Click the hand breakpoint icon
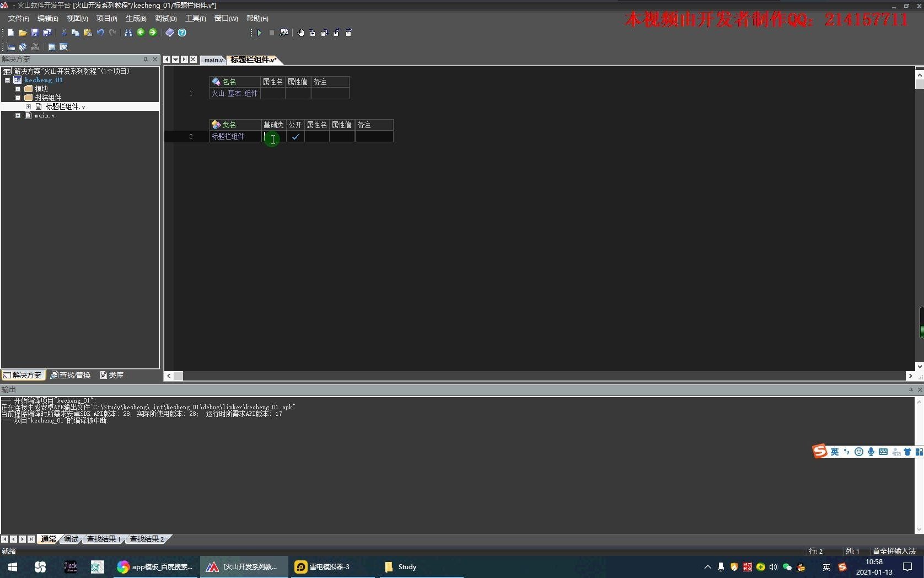This screenshot has width=924, height=578. click(301, 33)
